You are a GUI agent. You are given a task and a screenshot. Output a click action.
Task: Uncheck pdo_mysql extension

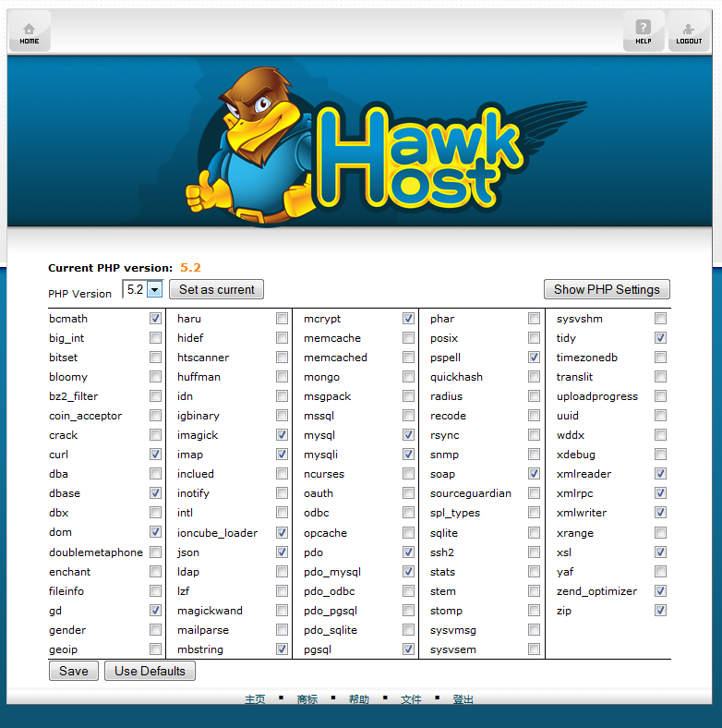point(408,571)
